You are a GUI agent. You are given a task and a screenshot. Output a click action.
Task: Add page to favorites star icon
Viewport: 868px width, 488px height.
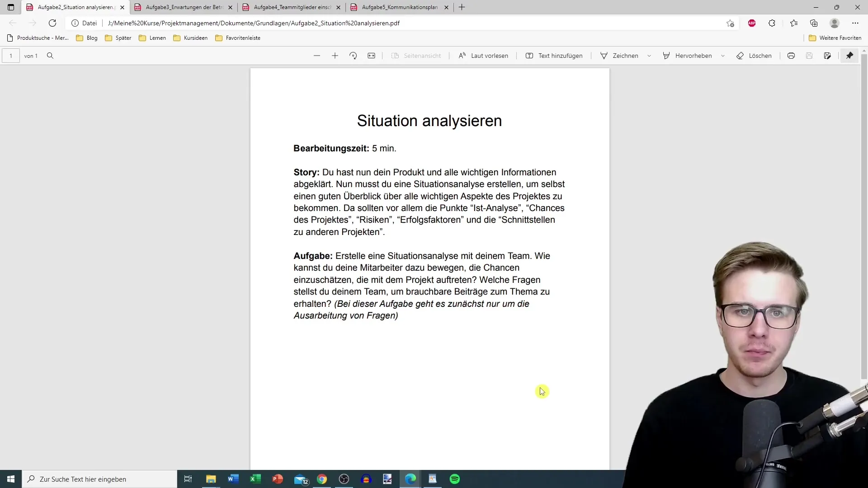point(730,23)
